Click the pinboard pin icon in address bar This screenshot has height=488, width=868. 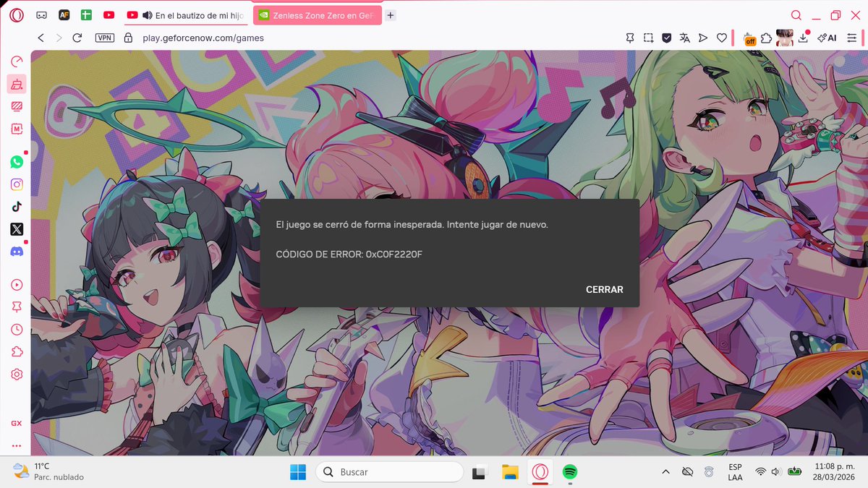pos(630,38)
